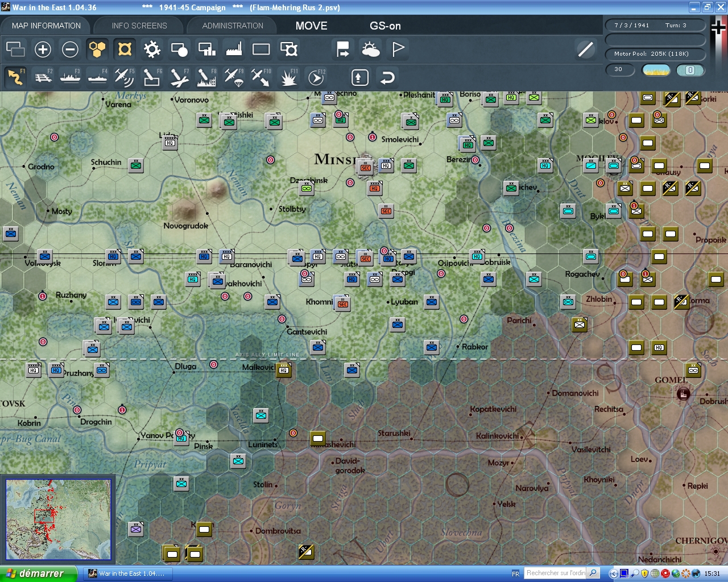This screenshot has width=728, height=582.
Task: Click the GS-on ground support label
Action: click(x=385, y=26)
